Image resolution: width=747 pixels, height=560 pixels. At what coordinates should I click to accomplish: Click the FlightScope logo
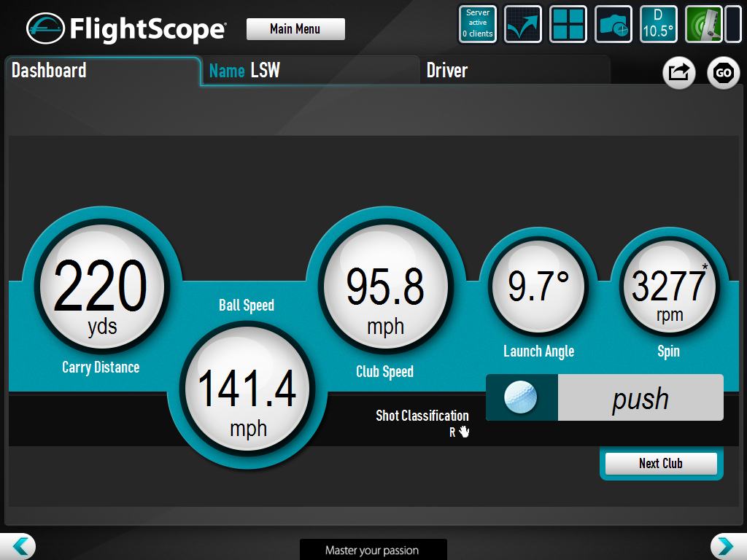125,29
